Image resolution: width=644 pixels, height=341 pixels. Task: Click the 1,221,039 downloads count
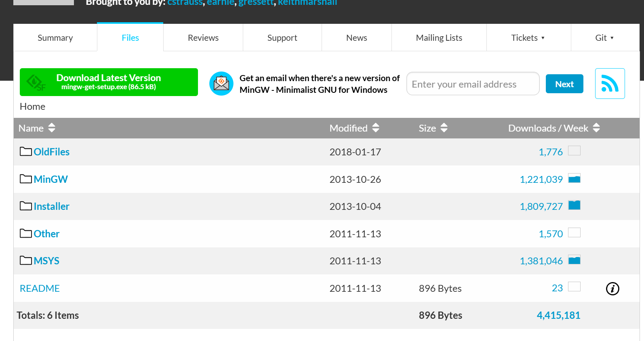tap(541, 179)
